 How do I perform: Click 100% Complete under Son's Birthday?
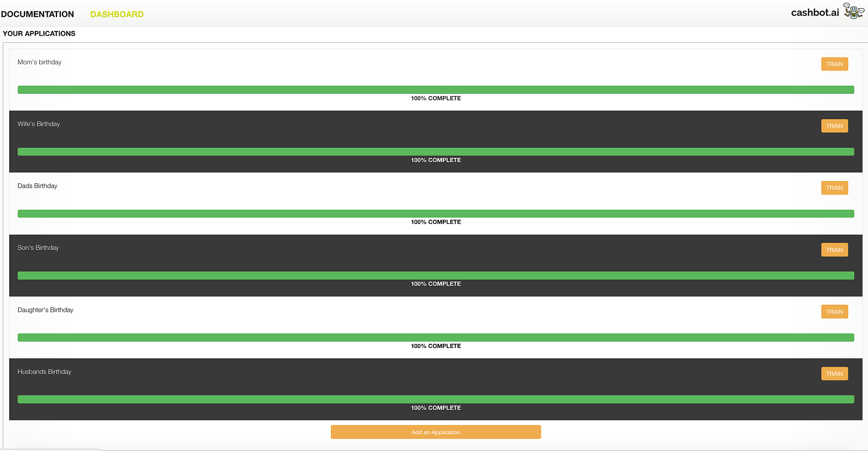coord(436,284)
